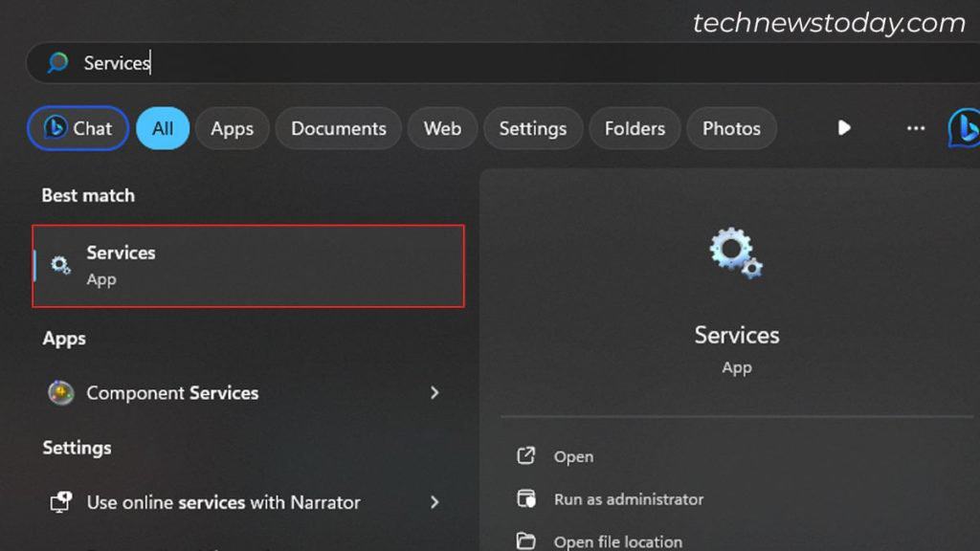Open the Photos search filter
The height and width of the screenshot is (551, 980).
(731, 128)
